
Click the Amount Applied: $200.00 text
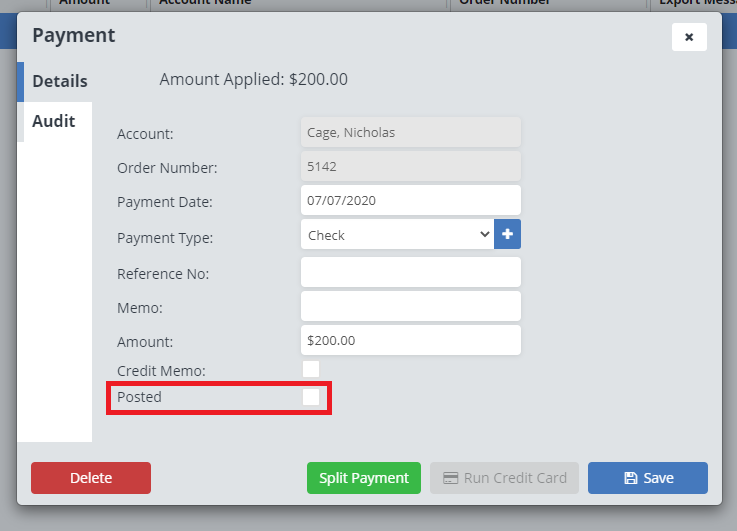point(254,79)
